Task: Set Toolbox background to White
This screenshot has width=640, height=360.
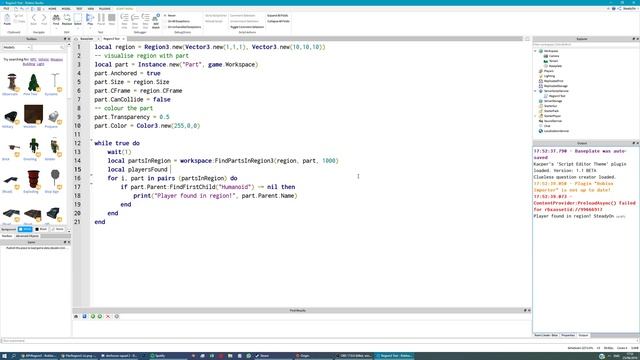Action: 25,229
